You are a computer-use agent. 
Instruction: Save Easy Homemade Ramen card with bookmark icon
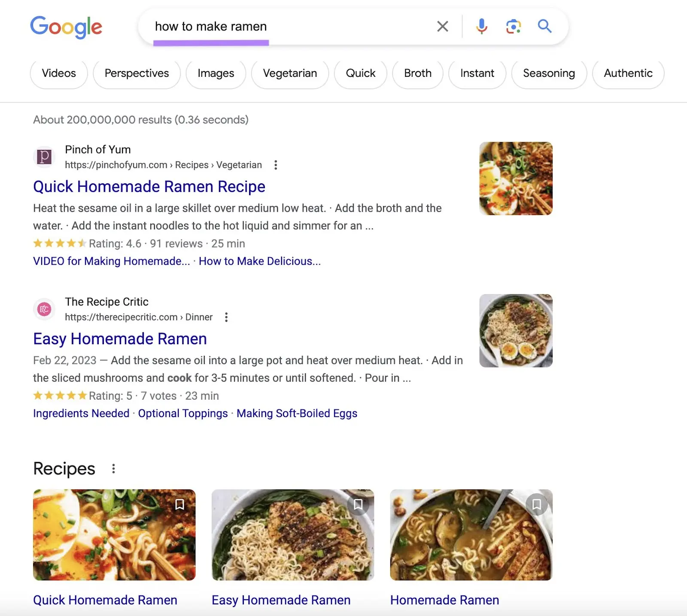point(358,504)
